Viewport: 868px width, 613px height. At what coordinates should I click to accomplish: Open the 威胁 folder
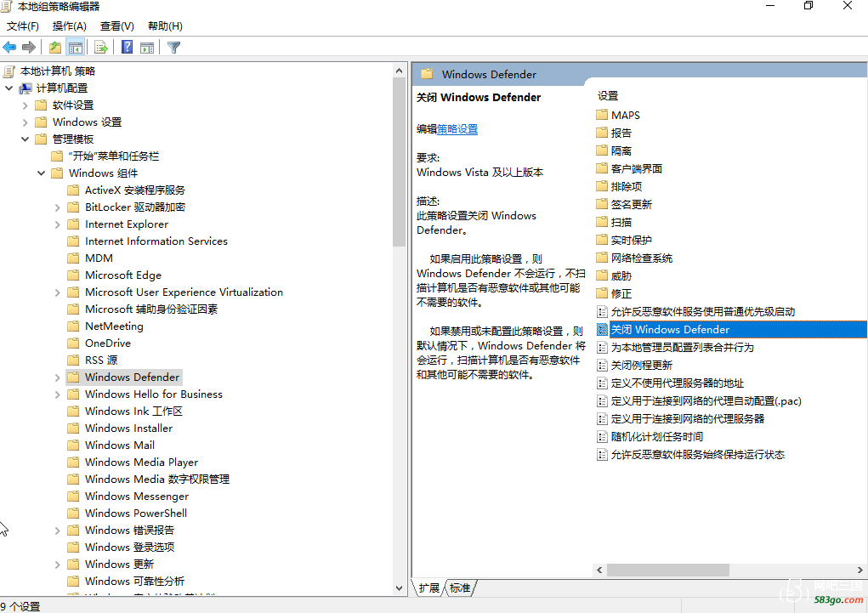621,275
